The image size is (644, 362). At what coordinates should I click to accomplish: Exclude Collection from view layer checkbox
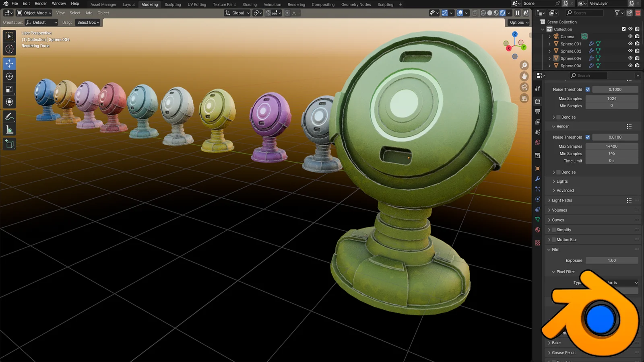(624, 29)
